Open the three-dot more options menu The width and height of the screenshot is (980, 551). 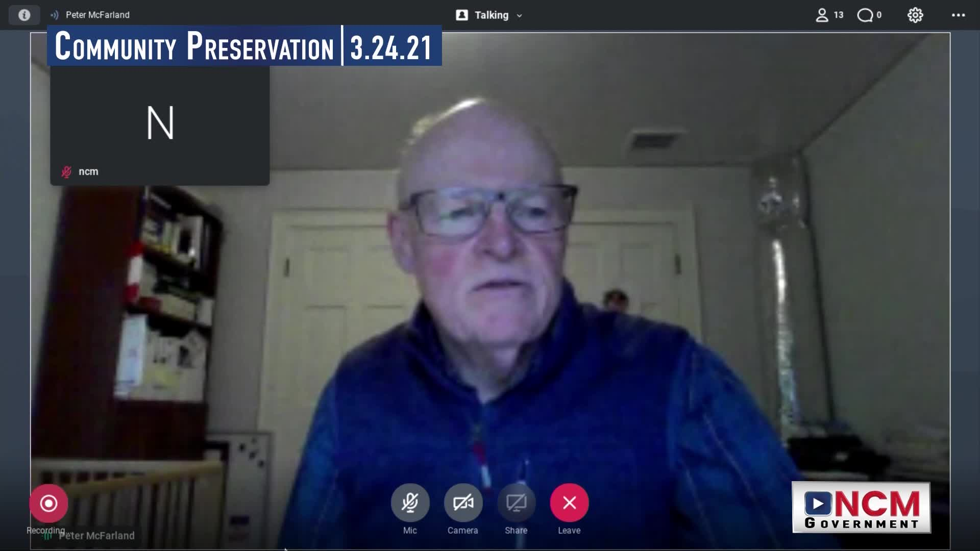[958, 15]
